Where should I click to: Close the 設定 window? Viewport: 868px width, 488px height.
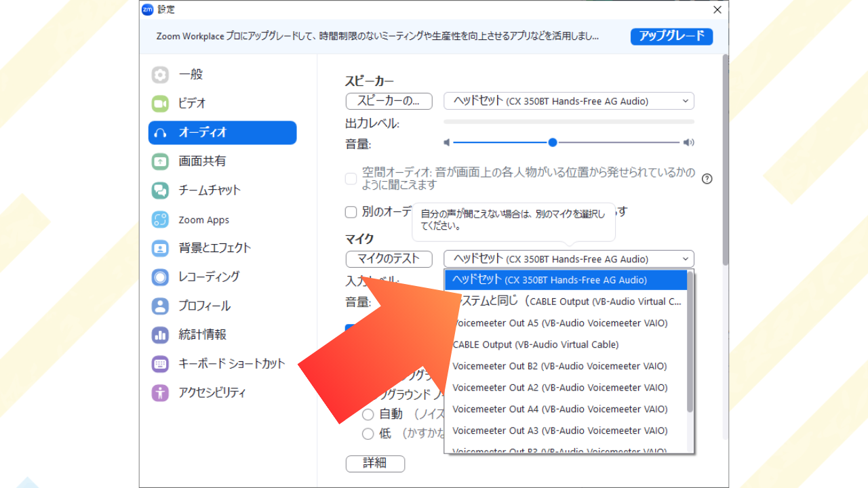click(x=717, y=9)
